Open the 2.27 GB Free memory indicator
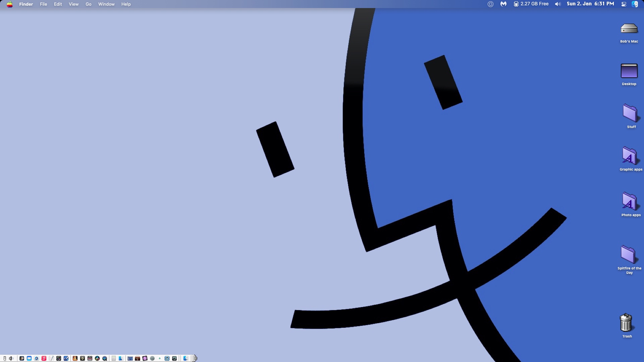Screen dimensions: 644x362 [531, 4]
